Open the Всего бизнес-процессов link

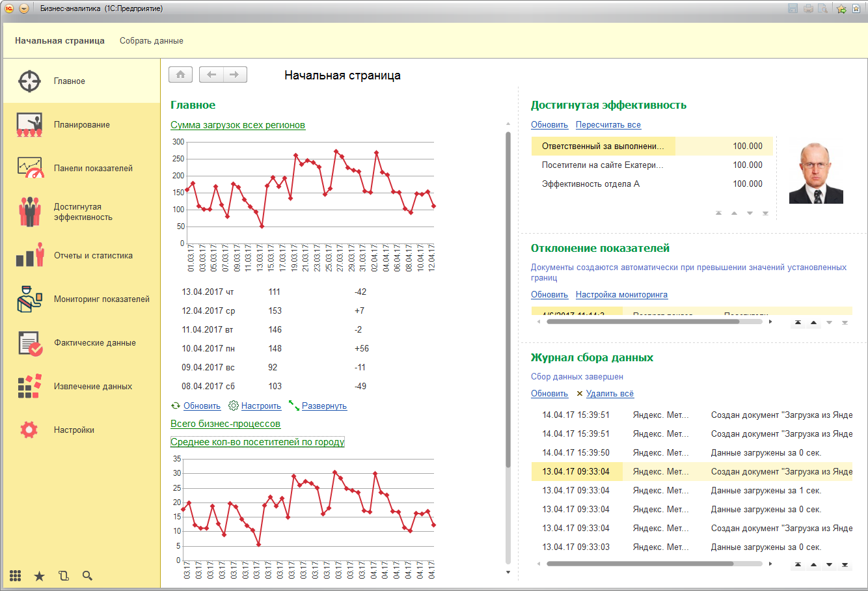click(225, 424)
